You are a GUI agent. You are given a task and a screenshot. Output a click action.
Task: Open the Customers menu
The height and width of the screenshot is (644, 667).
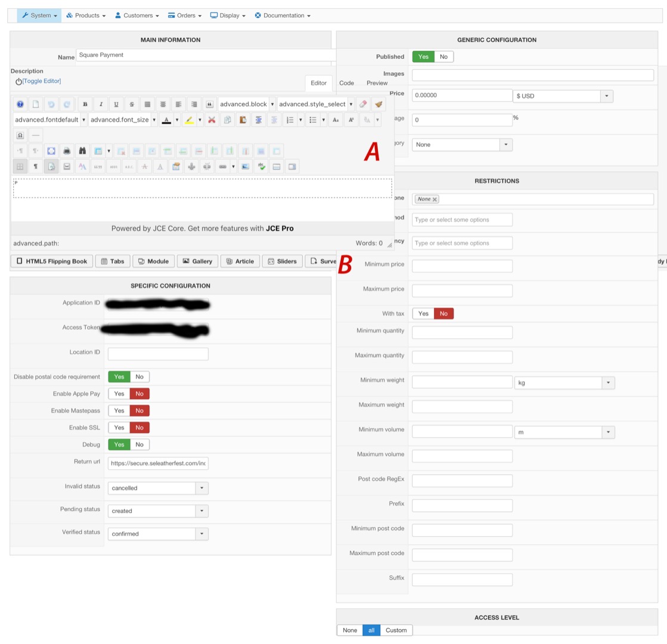(x=137, y=16)
